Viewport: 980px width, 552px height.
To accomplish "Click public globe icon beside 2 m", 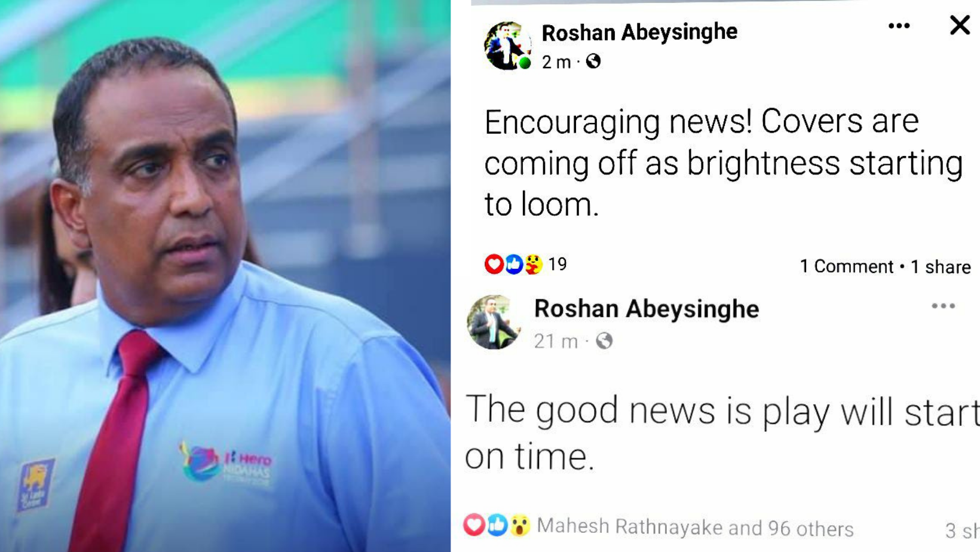I will [593, 62].
